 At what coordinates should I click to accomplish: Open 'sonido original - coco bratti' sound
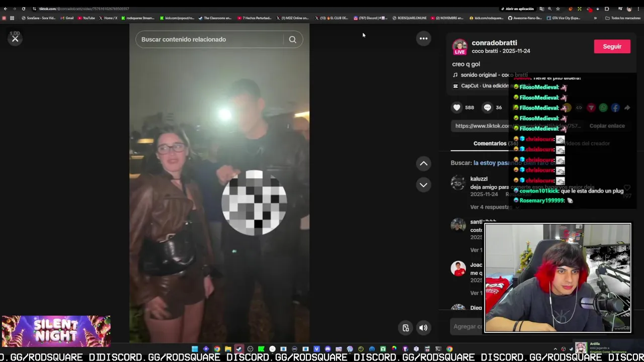pos(491,75)
